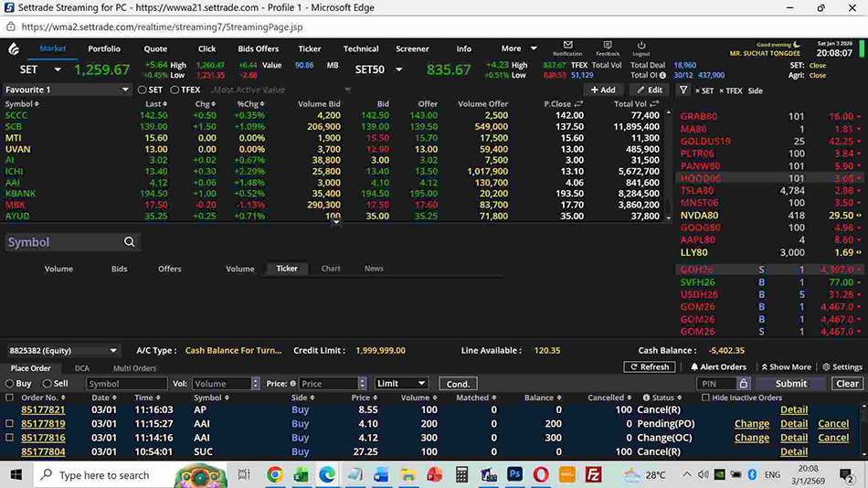The image size is (868, 488).
Task: Open the Screener menu tab
Action: click(412, 48)
